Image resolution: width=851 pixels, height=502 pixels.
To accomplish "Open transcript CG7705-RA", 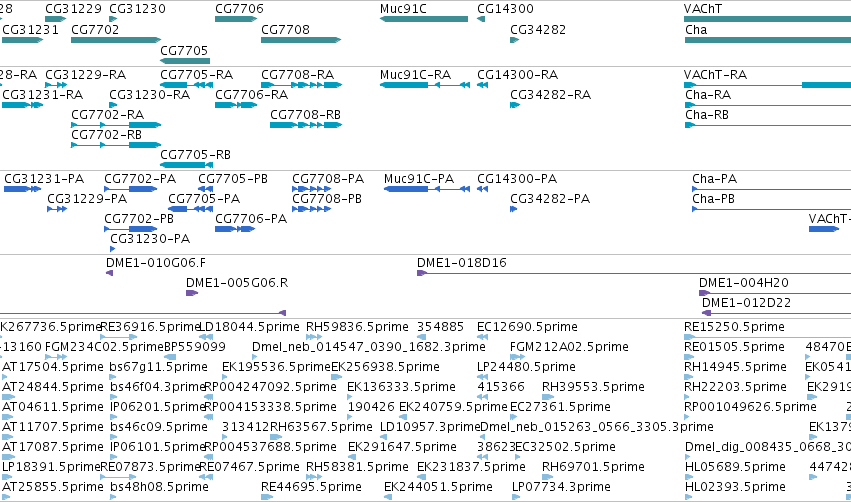I will click(x=196, y=74).
